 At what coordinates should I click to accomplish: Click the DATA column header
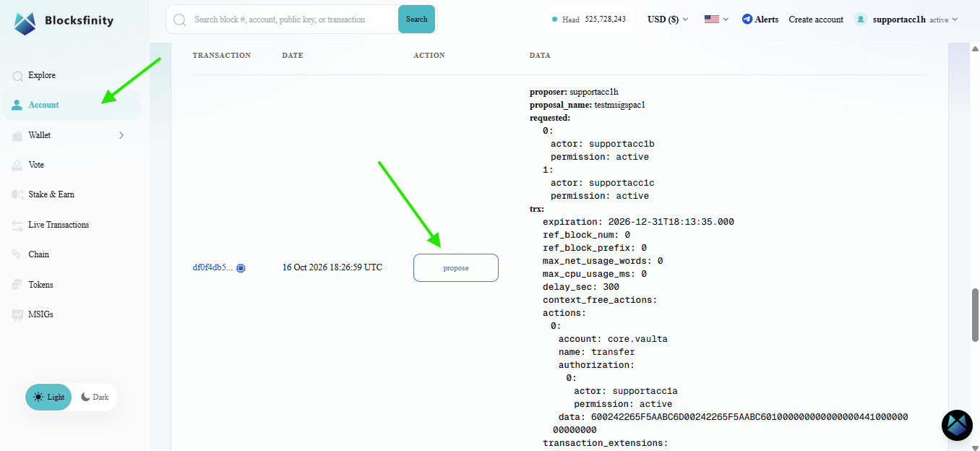click(x=540, y=56)
